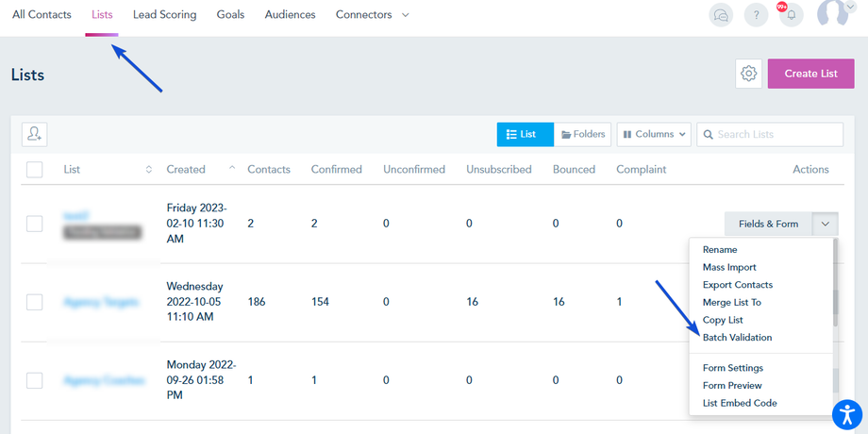Viewport: 868px width, 434px height.
Task: Open the notifications bell
Action: [x=791, y=15]
